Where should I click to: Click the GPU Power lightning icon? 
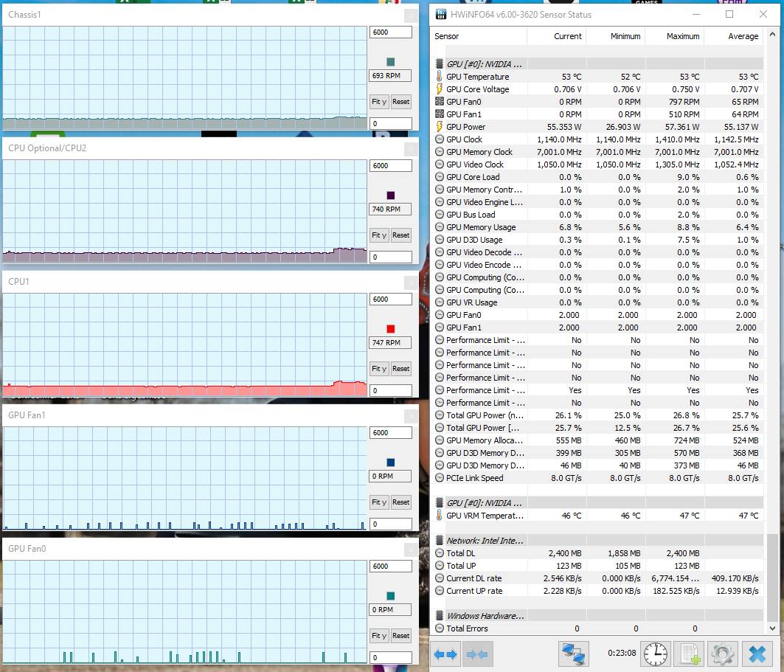tap(439, 126)
